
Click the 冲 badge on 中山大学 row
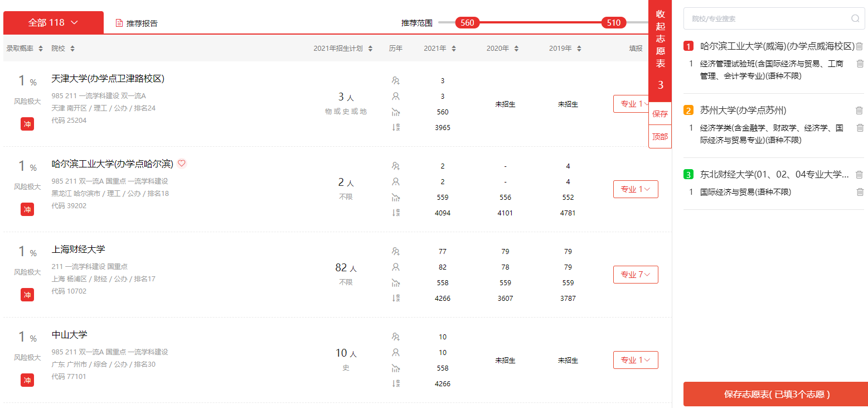pyautogui.click(x=27, y=380)
